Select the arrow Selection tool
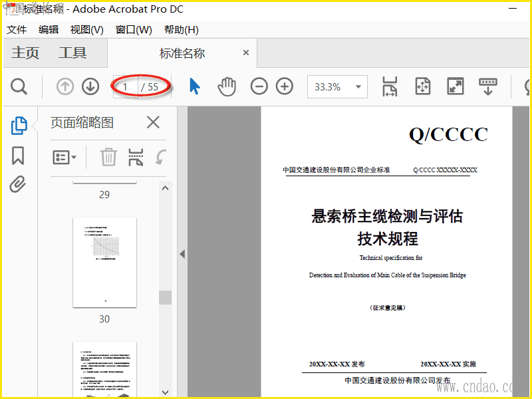Image resolution: width=532 pixels, height=399 pixels. point(194,86)
